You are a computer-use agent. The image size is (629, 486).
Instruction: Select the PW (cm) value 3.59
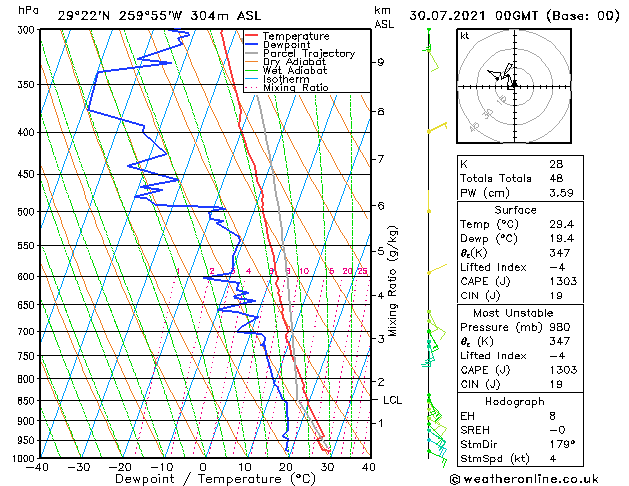point(561,193)
